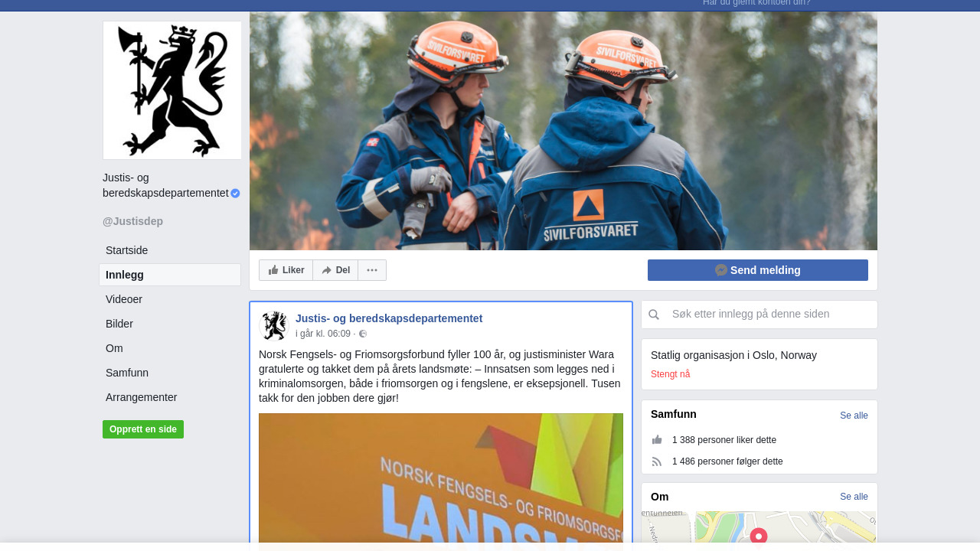Image resolution: width=980 pixels, height=551 pixels.
Task: Go to the Om section in sidebar
Action: (x=114, y=348)
